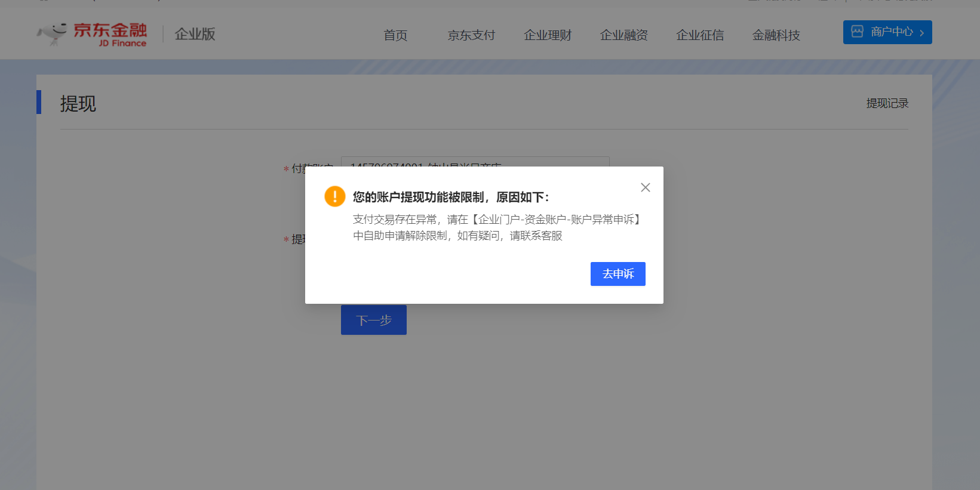Click the 下一步 next-step button
The height and width of the screenshot is (490, 980).
pyautogui.click(x=373, y=320)
